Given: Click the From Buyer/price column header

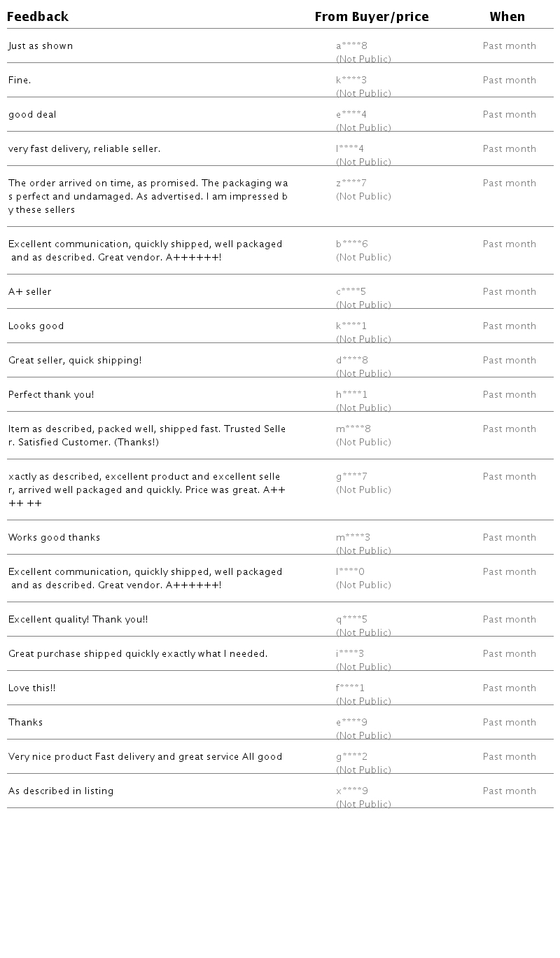Looking at the screenshot, I should tap(371, 17).
